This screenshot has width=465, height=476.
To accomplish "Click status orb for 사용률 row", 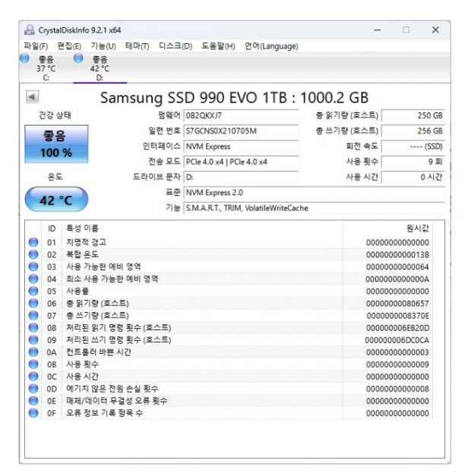I will pos(33,291).
